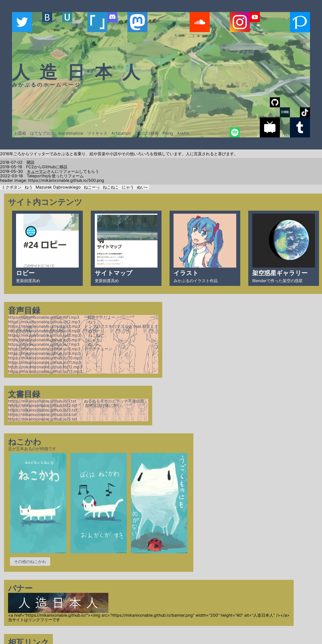The image size is (322, 644).
Task: Click the サイト内コンテンツ heading
Action: 45,202
